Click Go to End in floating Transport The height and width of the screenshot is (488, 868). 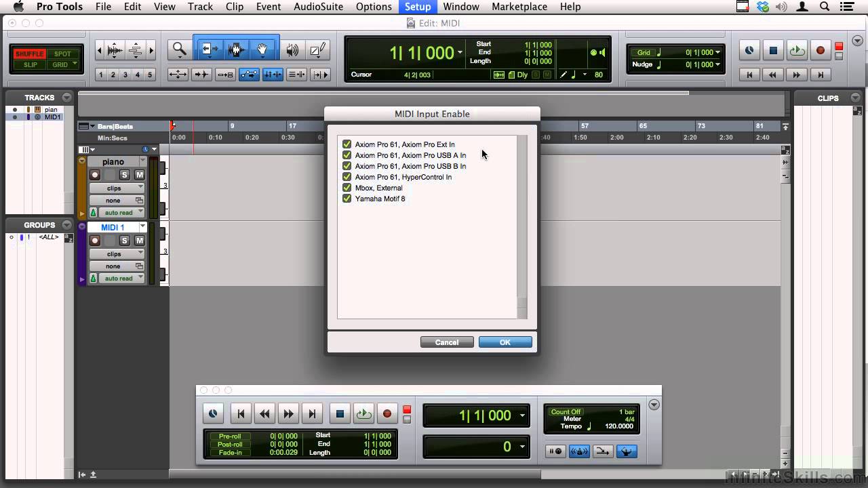coord(312,413)
